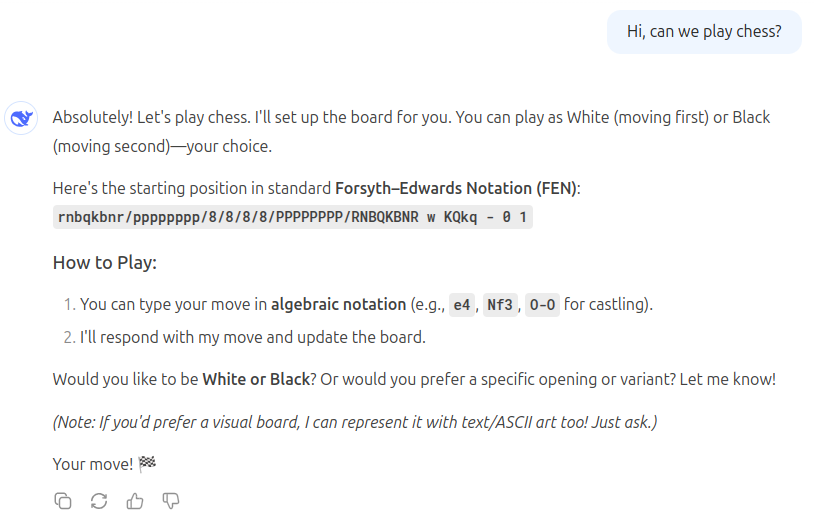The image size is (814, 521).
Task: Select the user message "Hi, can we play chess?"
Action: pos(704,32)
